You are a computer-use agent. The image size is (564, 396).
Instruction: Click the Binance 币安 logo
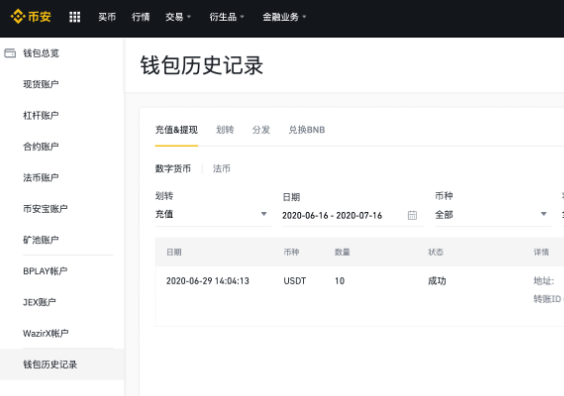[x=31, y=17]
